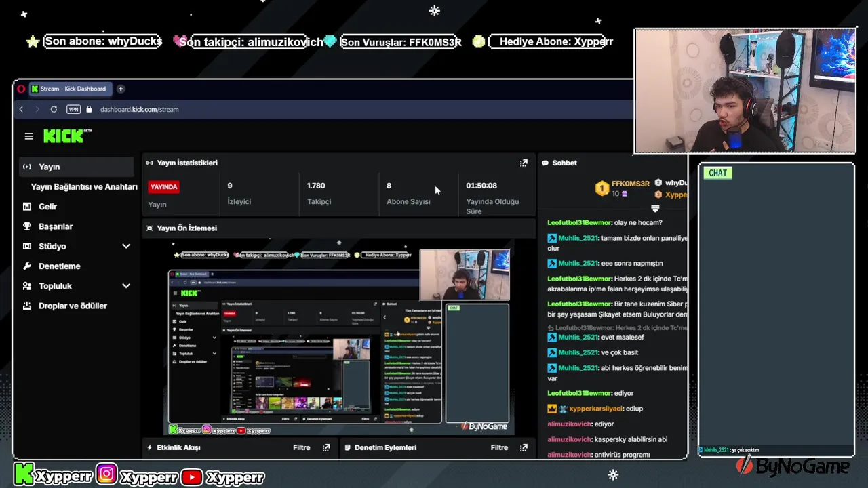Open Yayın Bağlantısı ve Anahtarı page
The image size is (868, 488).
[x=84, y=186]
